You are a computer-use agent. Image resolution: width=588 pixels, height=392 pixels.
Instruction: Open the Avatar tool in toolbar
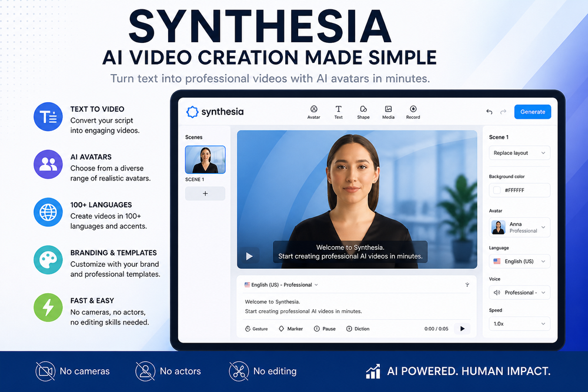[313, 112]
